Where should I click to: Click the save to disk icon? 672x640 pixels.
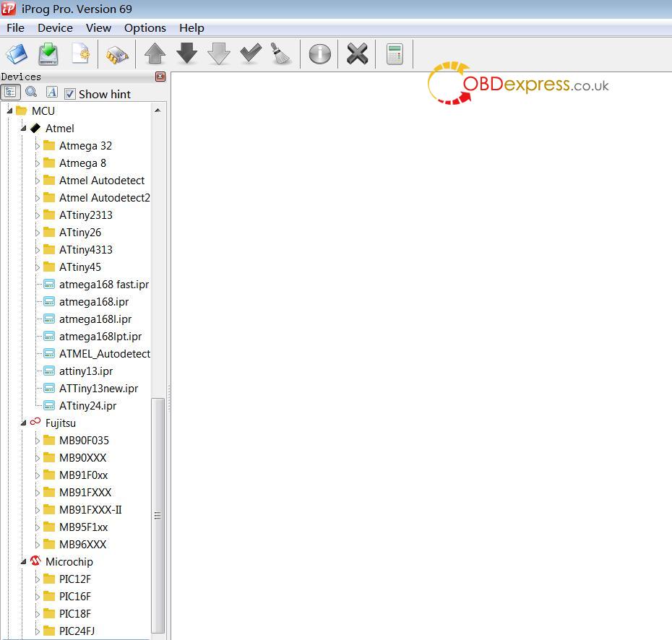click(x=48, y=54)
